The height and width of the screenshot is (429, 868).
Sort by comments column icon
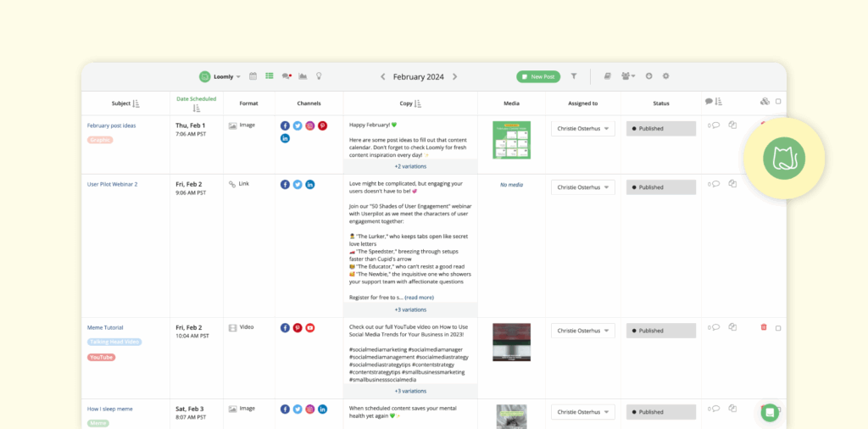pyautogui.click(x=719, y=102)
